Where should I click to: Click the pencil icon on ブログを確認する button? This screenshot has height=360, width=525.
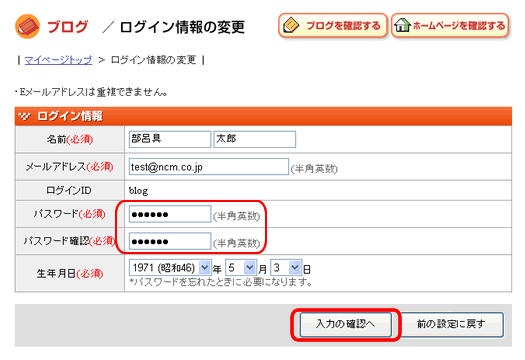(x=291, y=25)
